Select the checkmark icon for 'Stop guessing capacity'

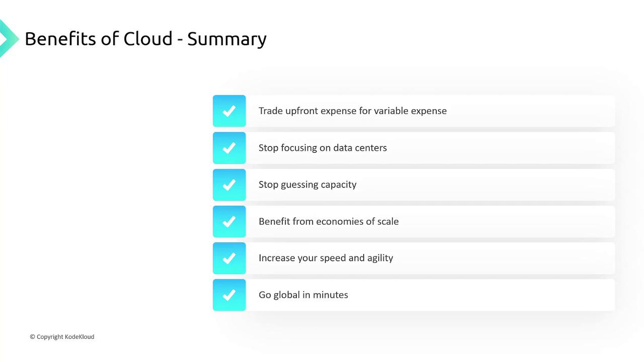[x=229, y=185]
